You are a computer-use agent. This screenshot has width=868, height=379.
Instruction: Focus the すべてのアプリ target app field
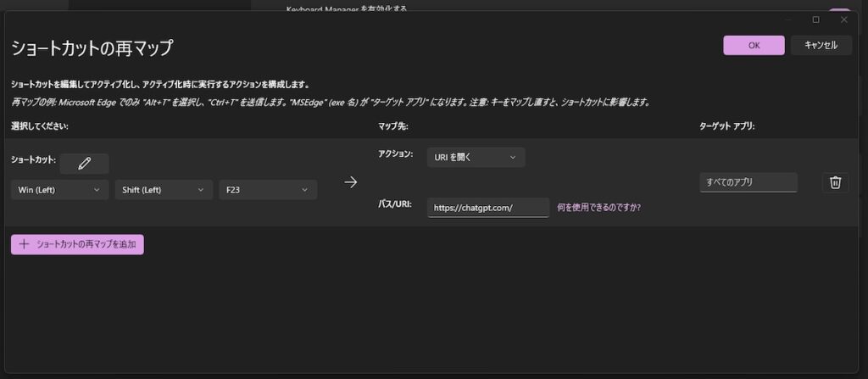748,182
